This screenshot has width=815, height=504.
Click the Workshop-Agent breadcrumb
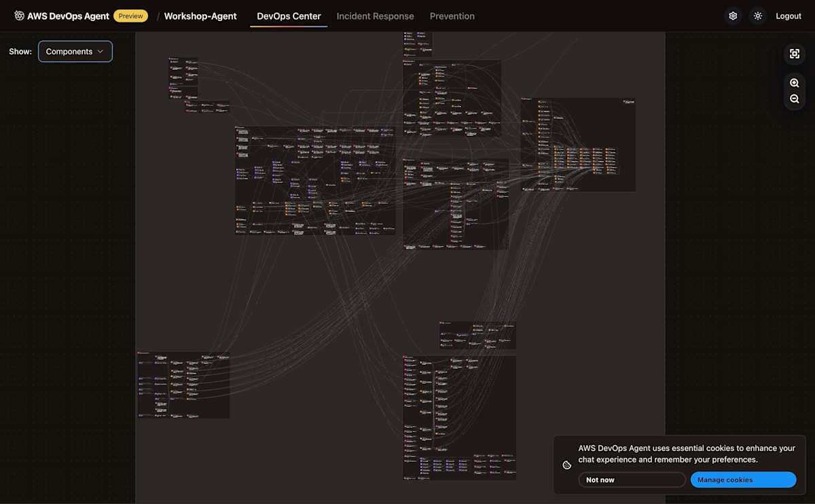pyautogui.click(x=200, y=16)
